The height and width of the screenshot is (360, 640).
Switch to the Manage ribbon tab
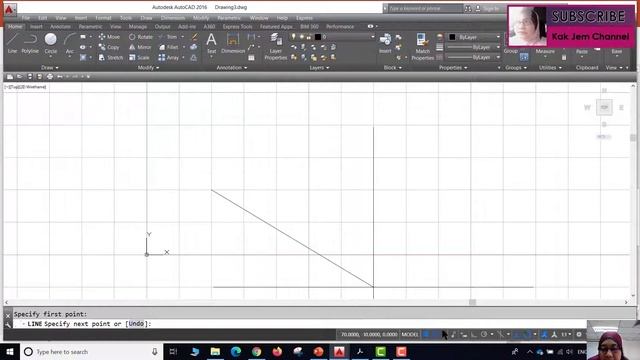138,27
